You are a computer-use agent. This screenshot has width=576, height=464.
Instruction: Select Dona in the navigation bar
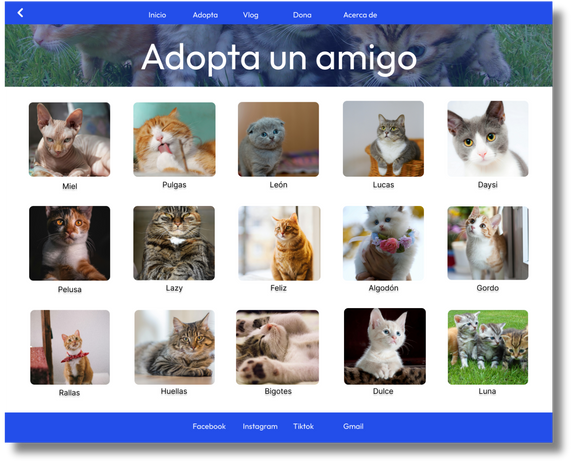302,15
